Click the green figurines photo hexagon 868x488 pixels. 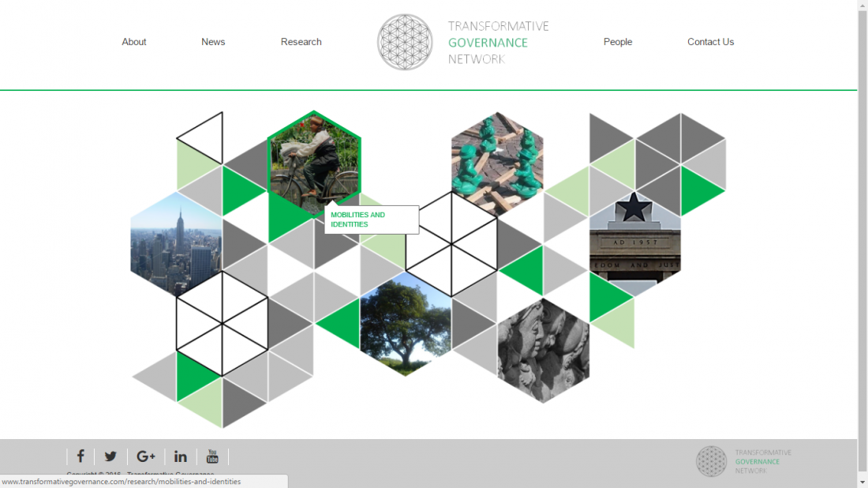click(x=497, y=163)
